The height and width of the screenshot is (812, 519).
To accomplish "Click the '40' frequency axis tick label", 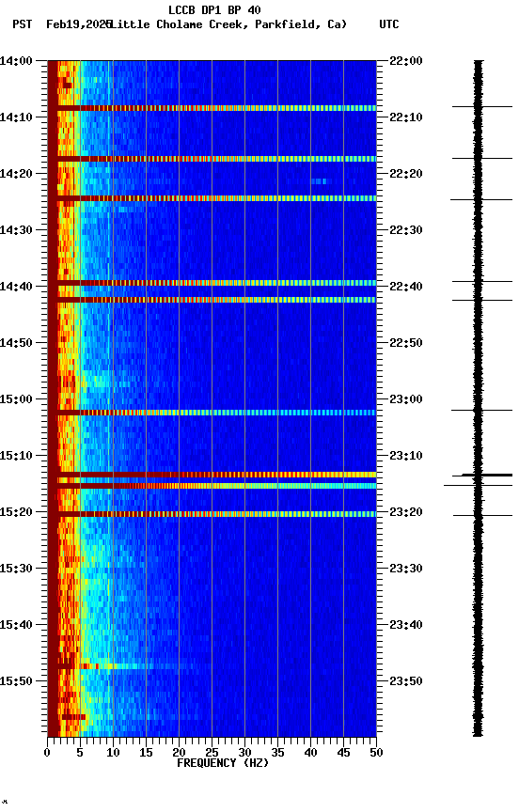I will pyautogui.click(x=311, y=753).
